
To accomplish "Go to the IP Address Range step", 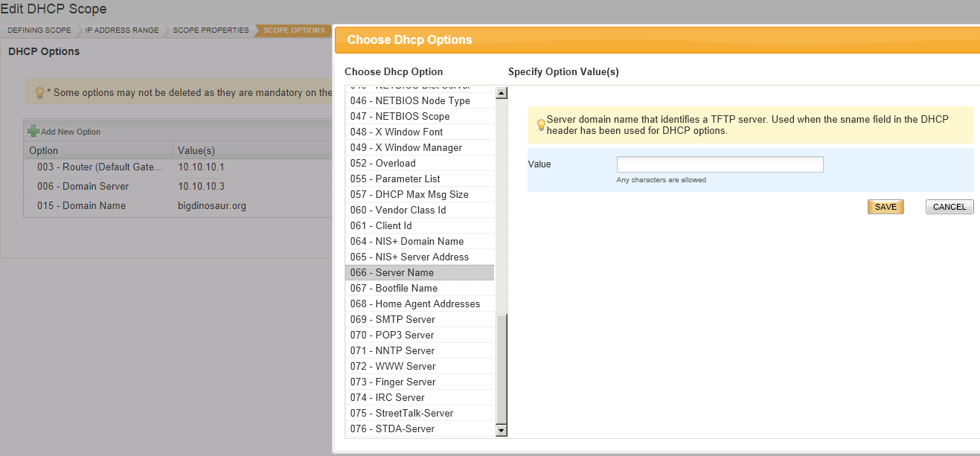I will [x=122, y=30].
